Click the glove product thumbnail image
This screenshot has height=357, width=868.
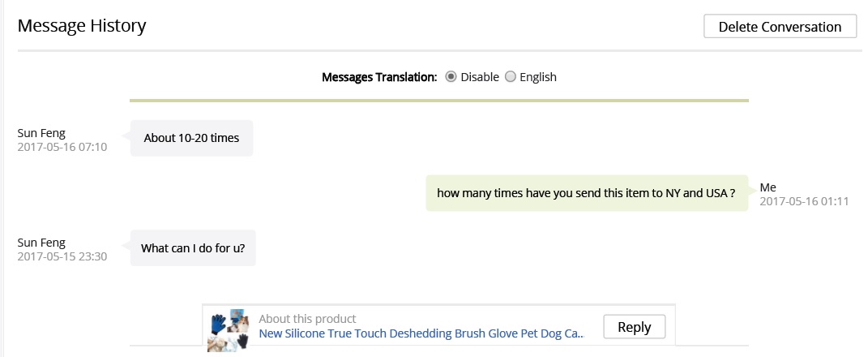[x=229, y=329]
